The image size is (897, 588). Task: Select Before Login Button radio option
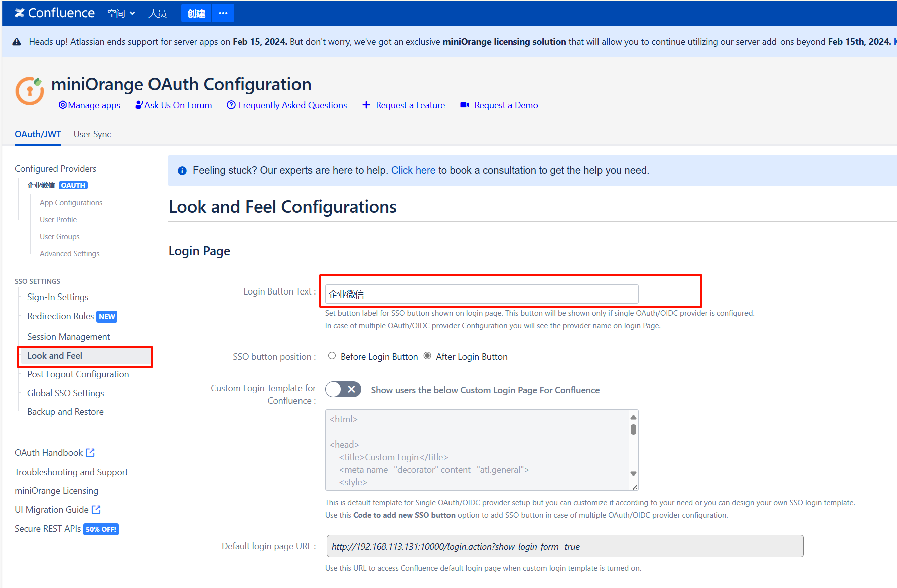point(332,356)
